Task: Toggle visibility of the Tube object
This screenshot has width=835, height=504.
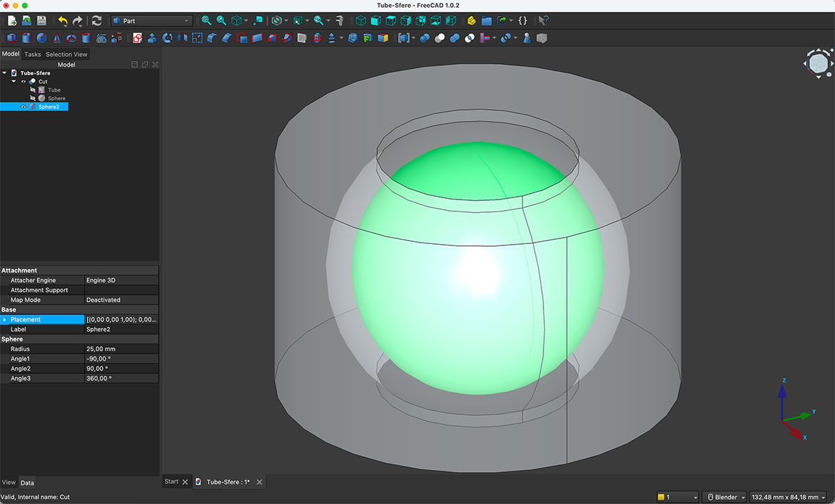Action: point(33,89)
